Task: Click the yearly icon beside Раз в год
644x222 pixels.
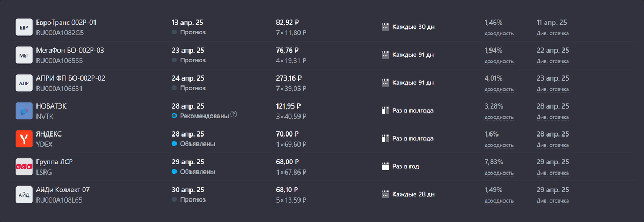Action: point(384,167)
